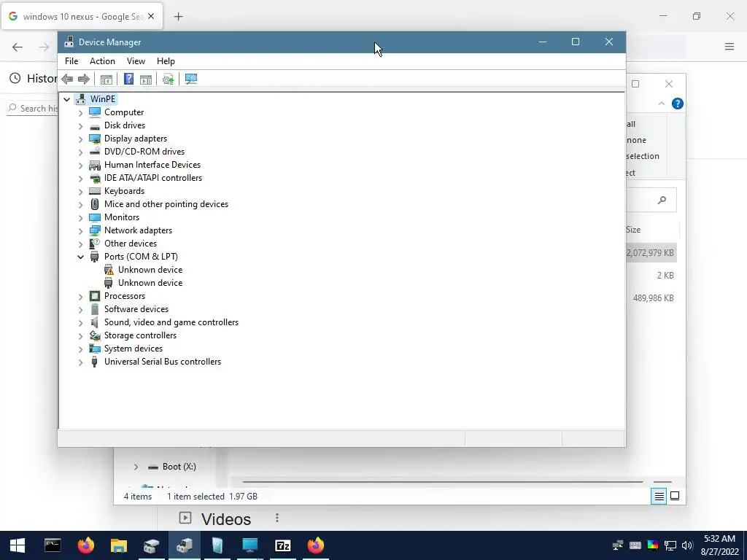747x560 pixels.
Task: Expand Boot (X:) in File Explorer tree
Action: pyautogui.click(x=136, y=467)
